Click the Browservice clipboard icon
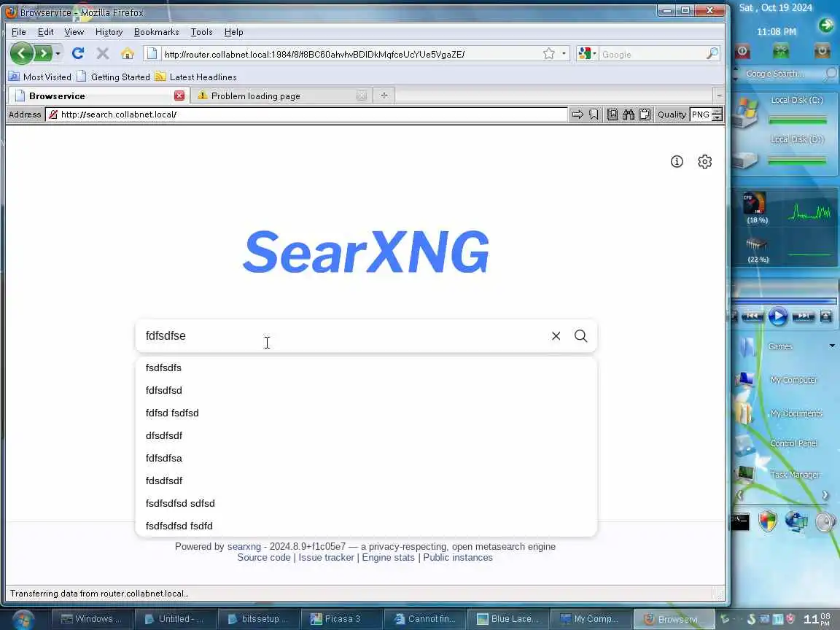 click(645, 114)
